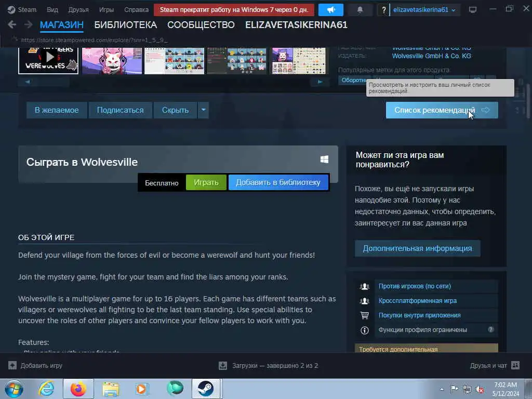Click the friends chat icon at bottom right
Screen dimensions: 532x399
(515, 365)
